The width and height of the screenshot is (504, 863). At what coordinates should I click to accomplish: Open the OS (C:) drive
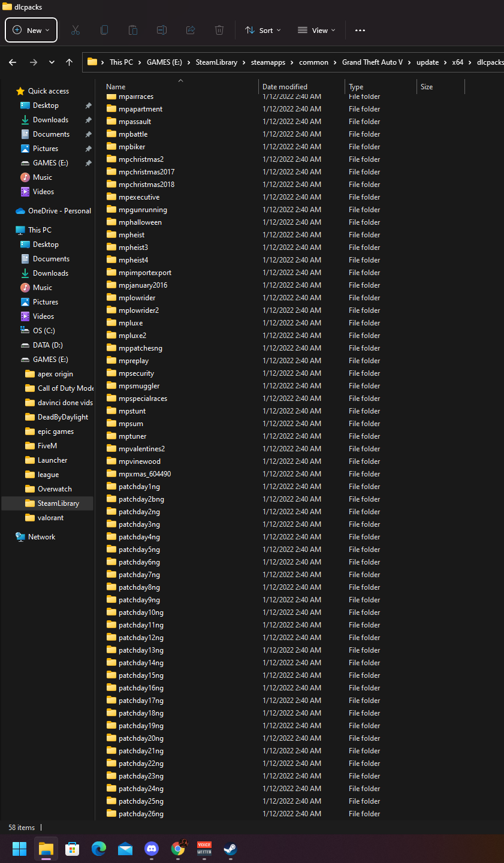click(x=45, y=331)
